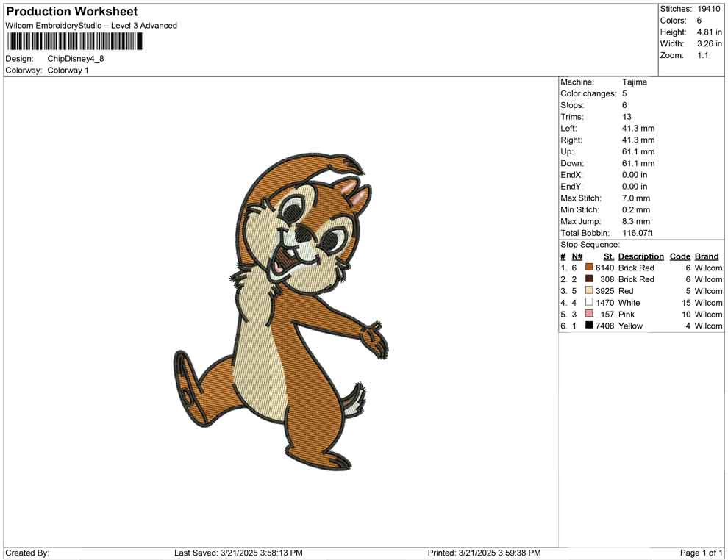Click the Colors value '6'
Image resolution: width=728 pixels, height=560 pixels.
(699, 21)
